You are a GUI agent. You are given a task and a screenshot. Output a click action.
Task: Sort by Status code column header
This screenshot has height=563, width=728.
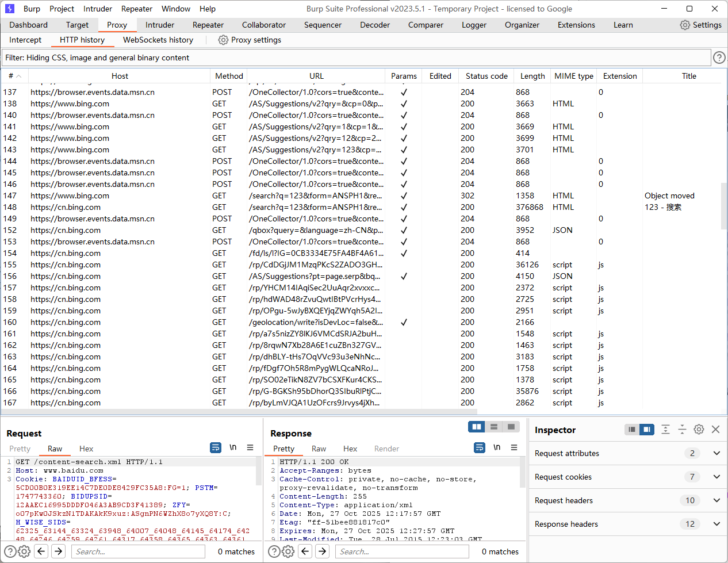(x=486, y=76)
